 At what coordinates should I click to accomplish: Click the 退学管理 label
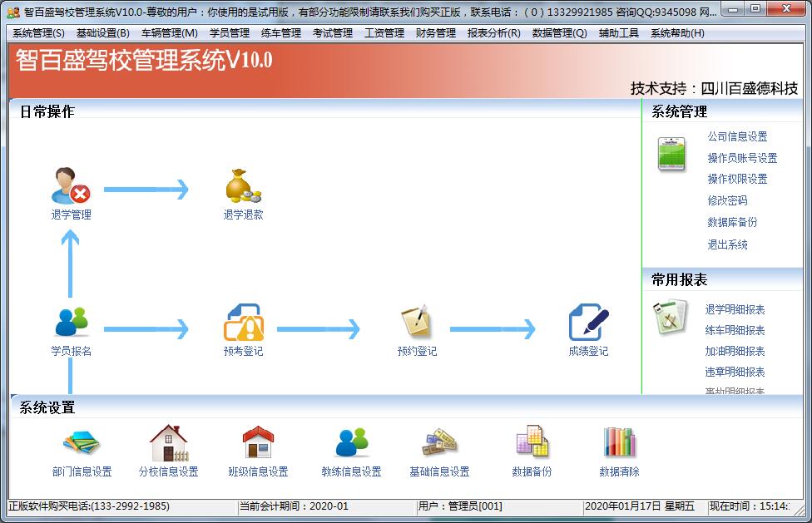pos(72,215)
